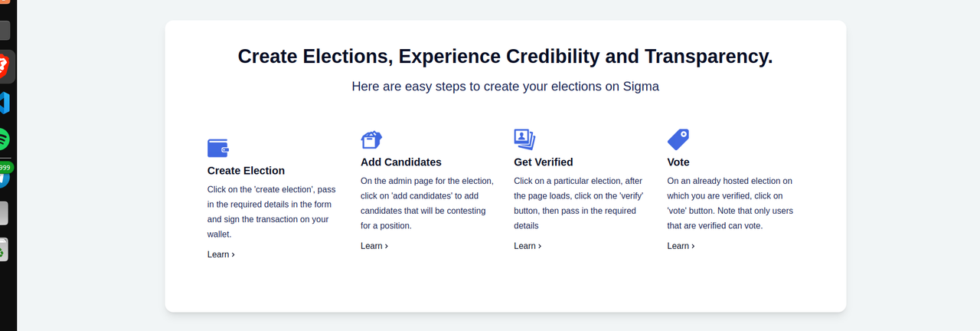This screenshot has height=331, width=980.
Task: Click the Vote heading
Action: coord(678,162)
